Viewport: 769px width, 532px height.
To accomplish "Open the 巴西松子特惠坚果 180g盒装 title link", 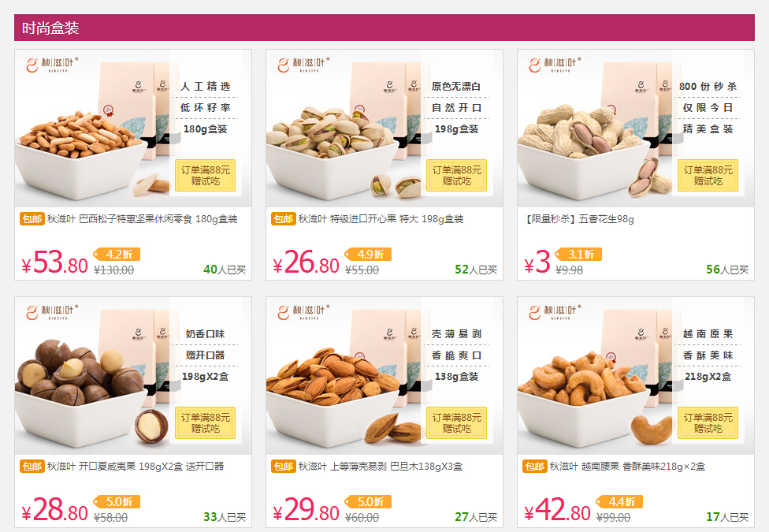I will 143,219.
